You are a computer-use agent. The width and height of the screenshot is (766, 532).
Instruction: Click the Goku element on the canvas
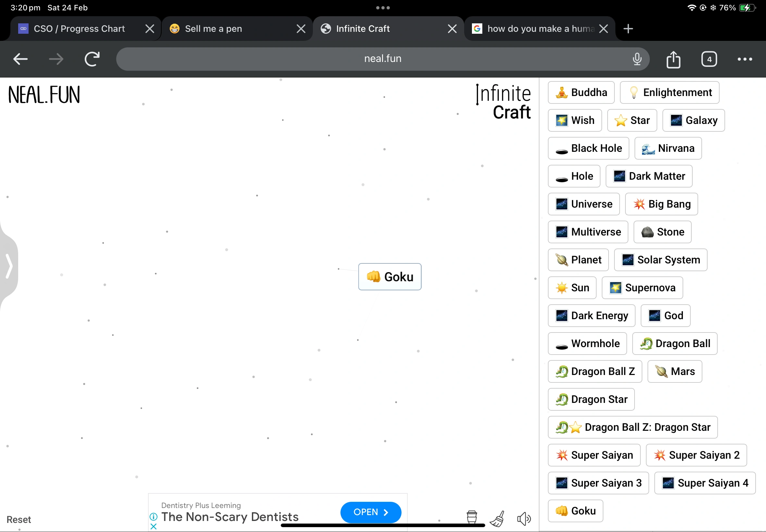pos(389,277)
